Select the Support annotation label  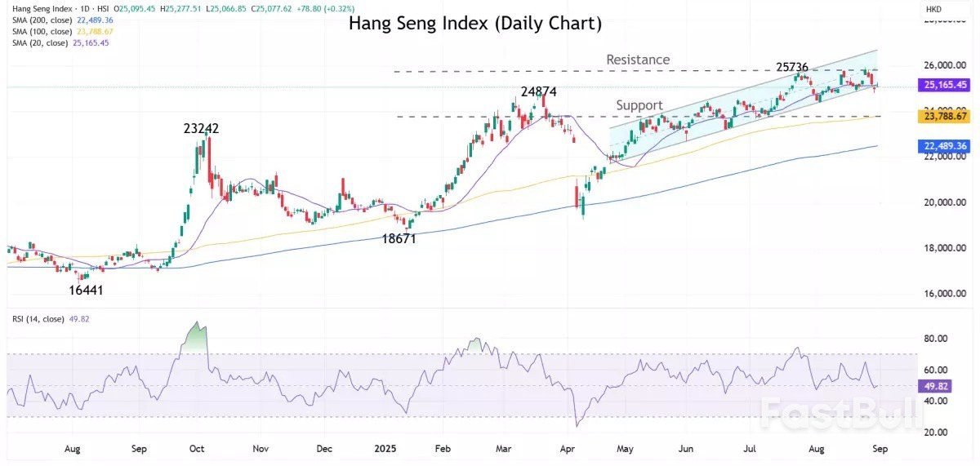point(639,105)
